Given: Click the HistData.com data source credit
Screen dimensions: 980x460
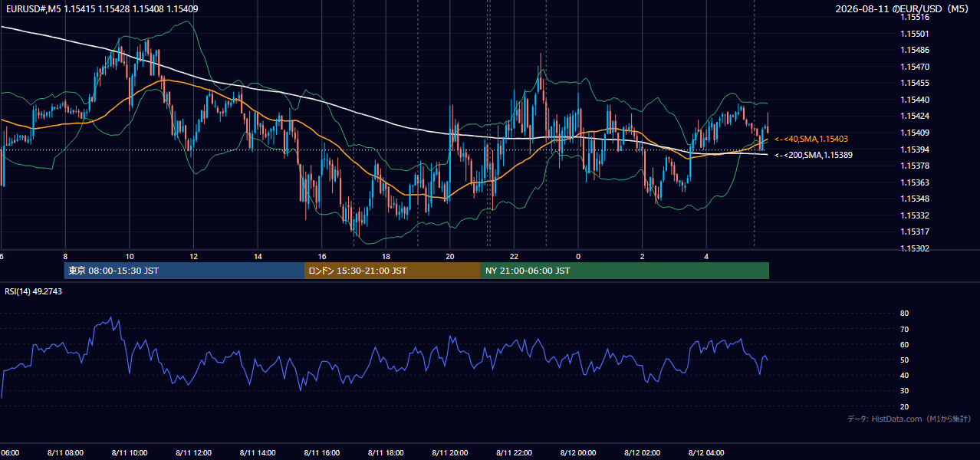Looking at the screenshot, I should (909, 419).
